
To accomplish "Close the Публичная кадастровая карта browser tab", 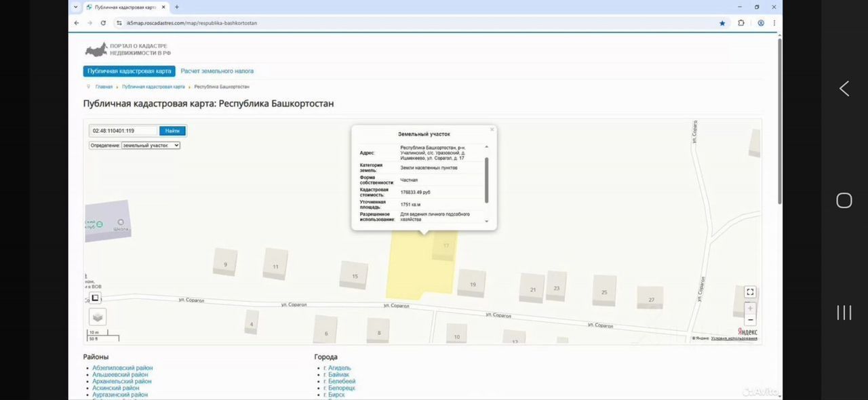I will point(163,7).
